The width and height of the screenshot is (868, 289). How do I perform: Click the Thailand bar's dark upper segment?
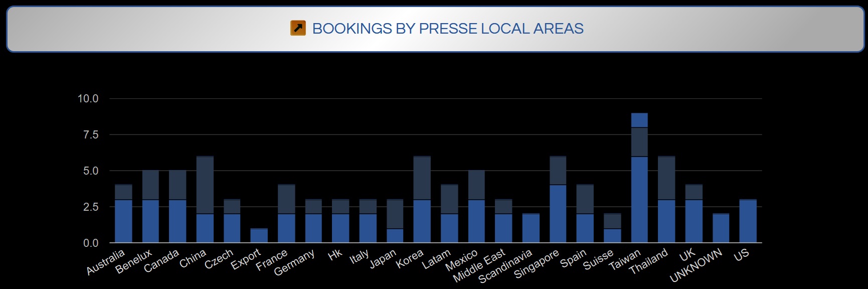click(x=666, y=178)
